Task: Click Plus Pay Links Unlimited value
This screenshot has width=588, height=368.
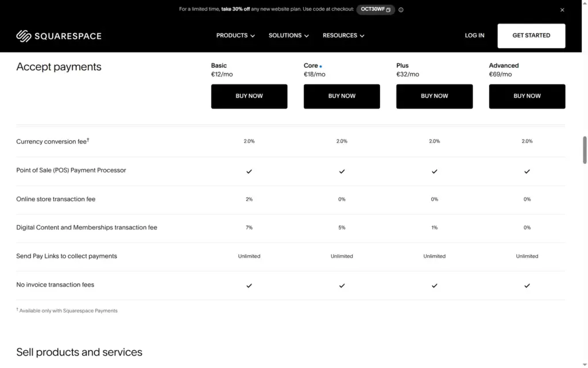Action: [434, 256]
